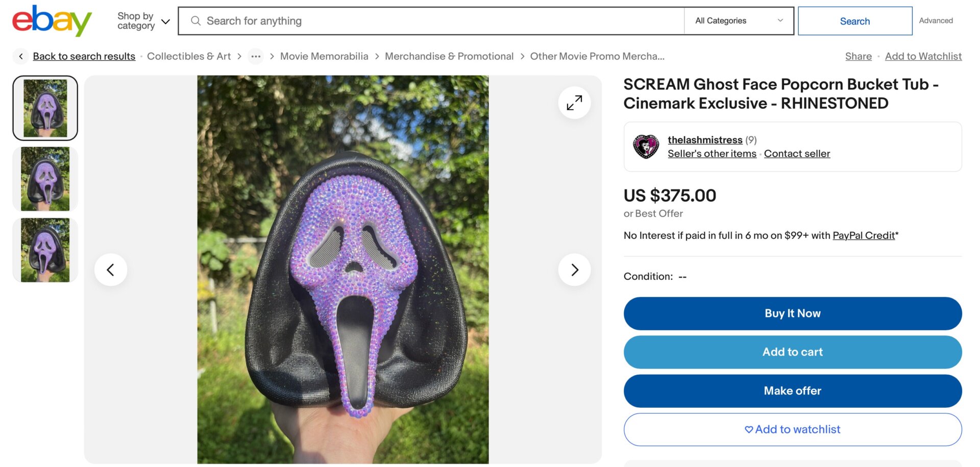Viewport: 980px width, 467px height.
Task: Select the search magnifier icon
Action: 195,20
